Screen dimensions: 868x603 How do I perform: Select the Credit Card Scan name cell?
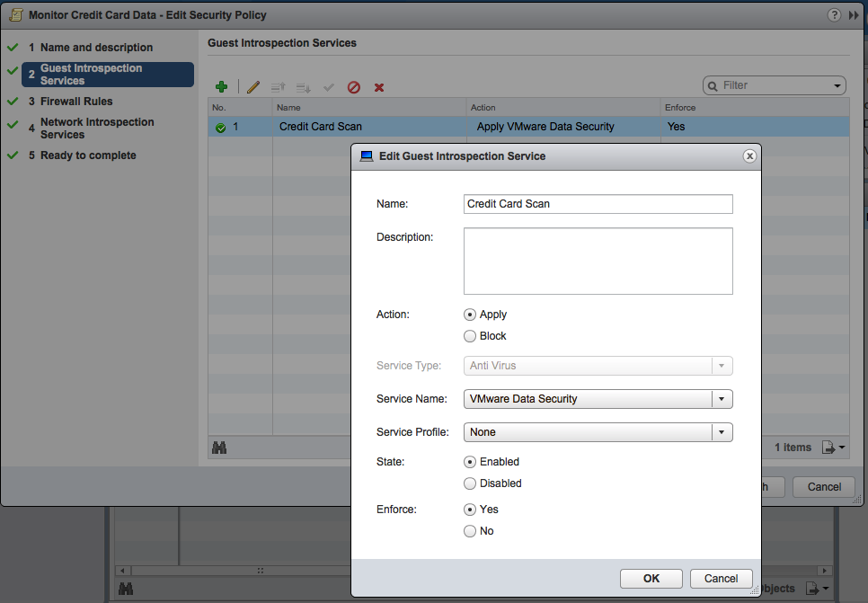369,127
